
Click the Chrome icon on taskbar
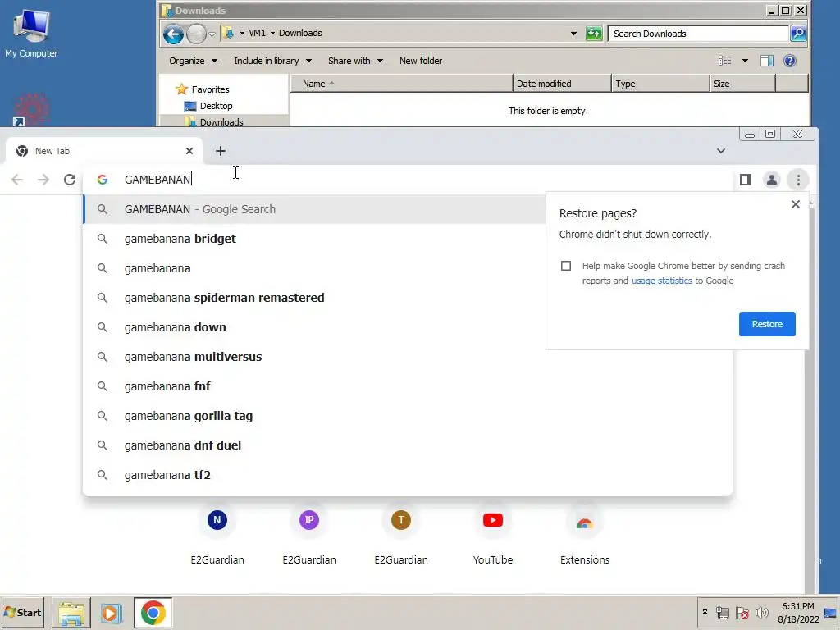click(x=153, y=612)
